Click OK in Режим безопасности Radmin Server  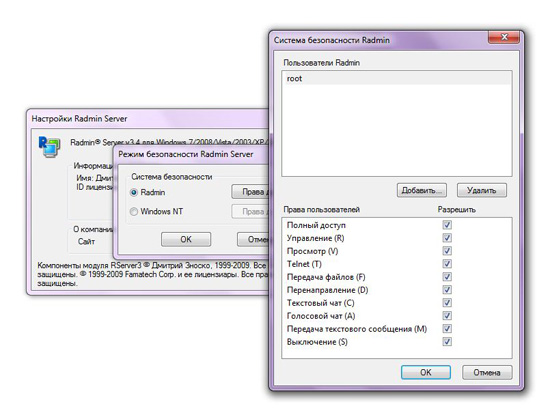click(x=186, y=240)
